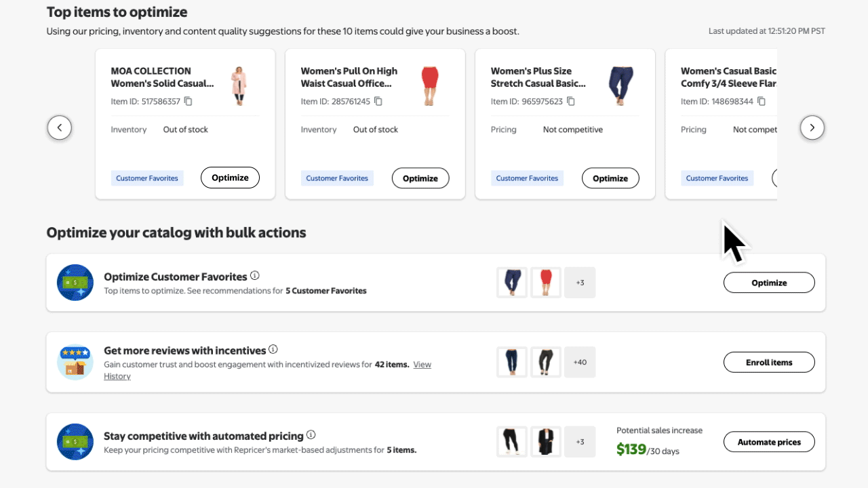
Task: Click Optimize for 5 Customer Favorites
Action: [769, 282]
